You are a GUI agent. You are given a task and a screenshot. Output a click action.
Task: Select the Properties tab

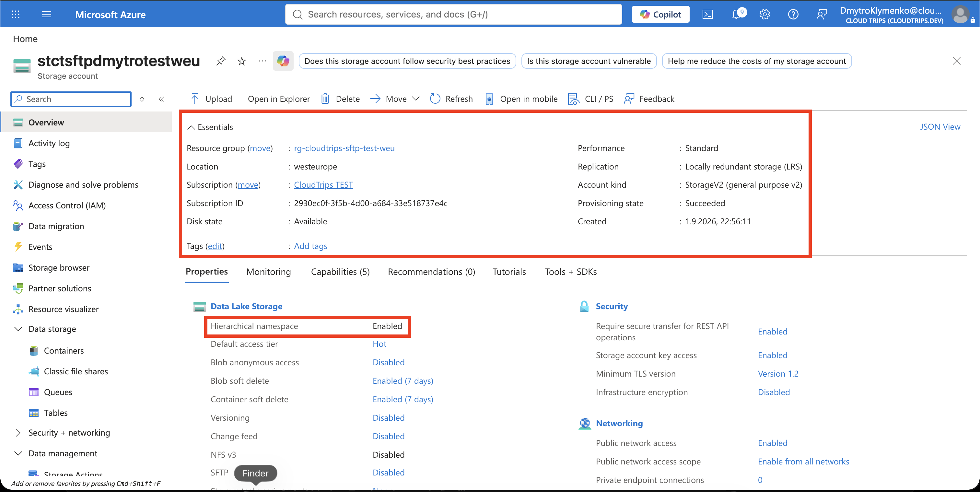[x=206, y=272]
